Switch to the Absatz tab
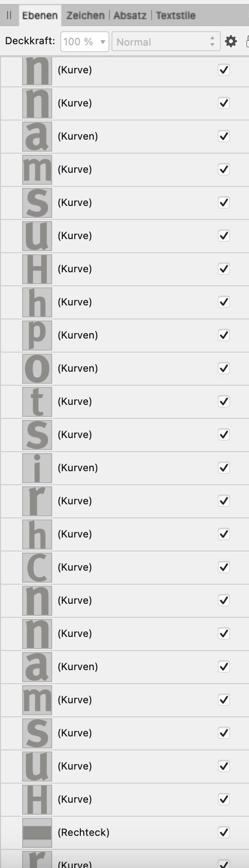This screenshot has width=249, height=868. (130, 15)
